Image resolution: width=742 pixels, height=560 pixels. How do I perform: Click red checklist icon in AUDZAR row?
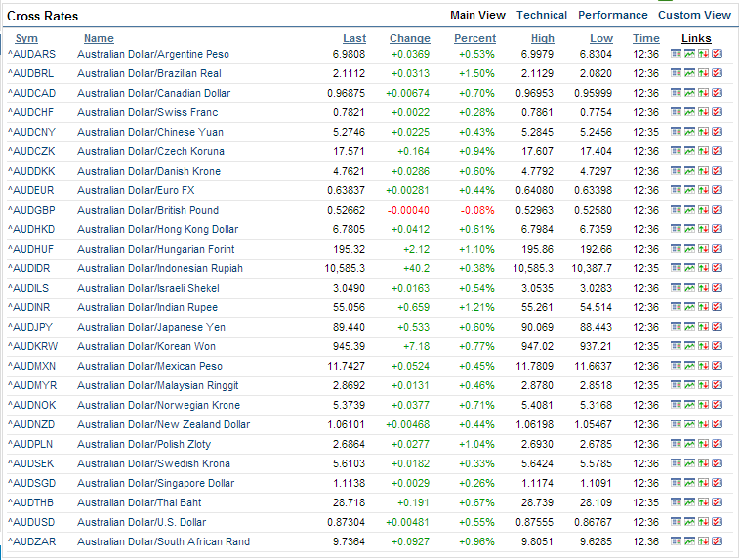click(718, 541)
